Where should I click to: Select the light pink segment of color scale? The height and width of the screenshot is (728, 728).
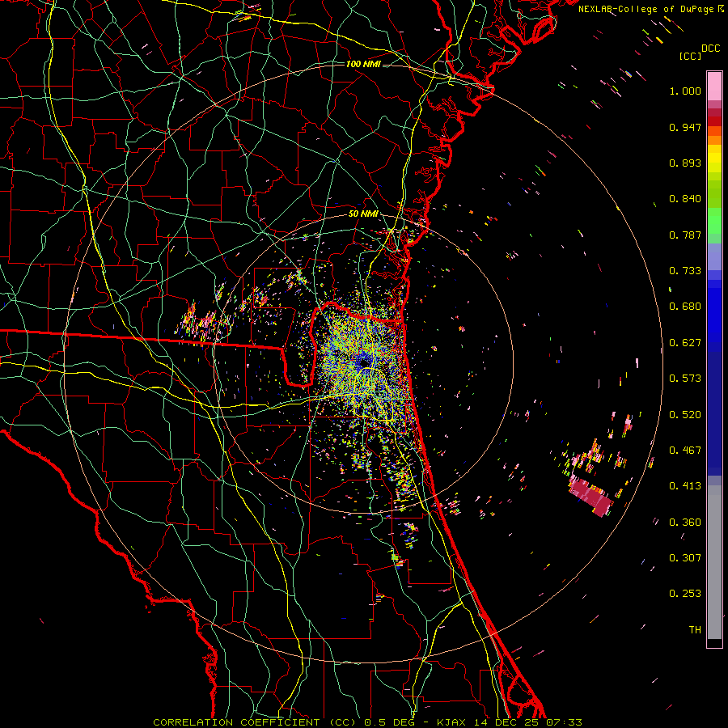(x=714, y=86)
